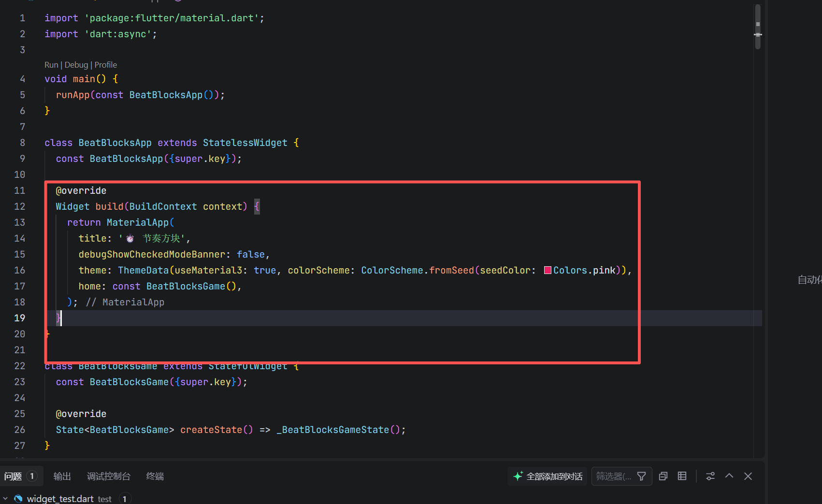Image resolution: width=822 pixels, height=504 pixels.
Task: Click widget_test.dart file name in problems list
Action: 60,499
